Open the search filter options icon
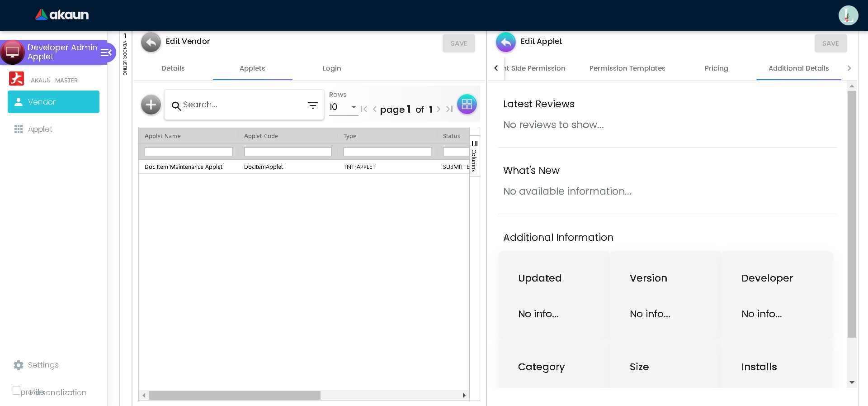Viewport: 868px width, 406px height. (312, 105)
